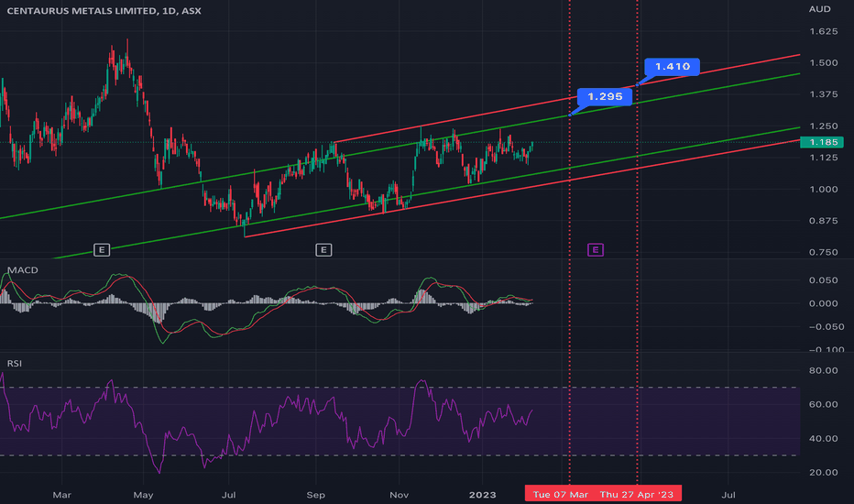Click the 2023 label on time axis
Image resolution: width=854 pixels, height=504 pixels.
click(x=483, y=495)
